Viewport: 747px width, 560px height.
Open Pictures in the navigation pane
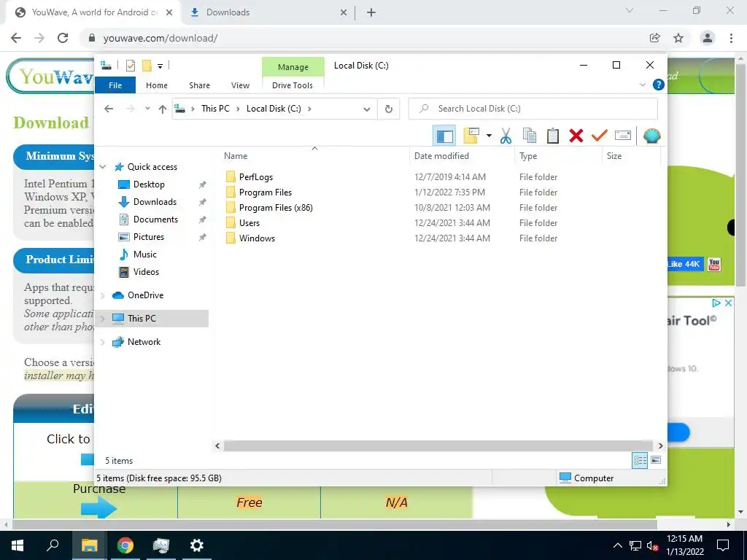[149, 237]
